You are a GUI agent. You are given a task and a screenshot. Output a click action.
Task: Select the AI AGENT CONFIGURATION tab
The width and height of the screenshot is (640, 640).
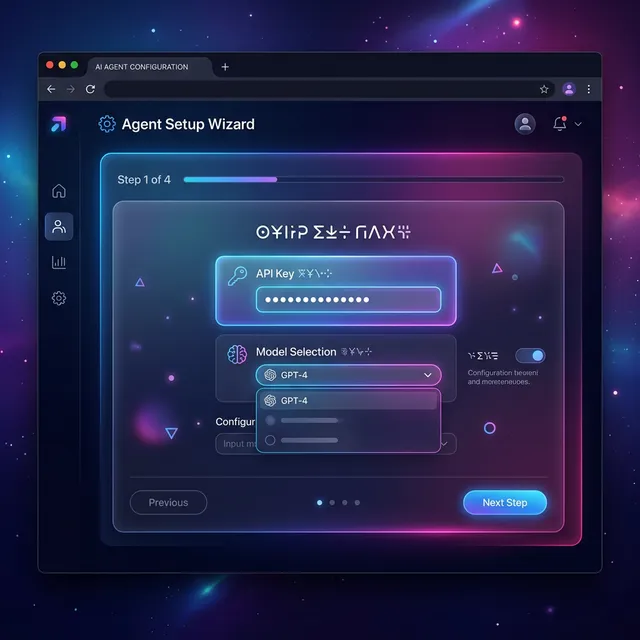149,67
